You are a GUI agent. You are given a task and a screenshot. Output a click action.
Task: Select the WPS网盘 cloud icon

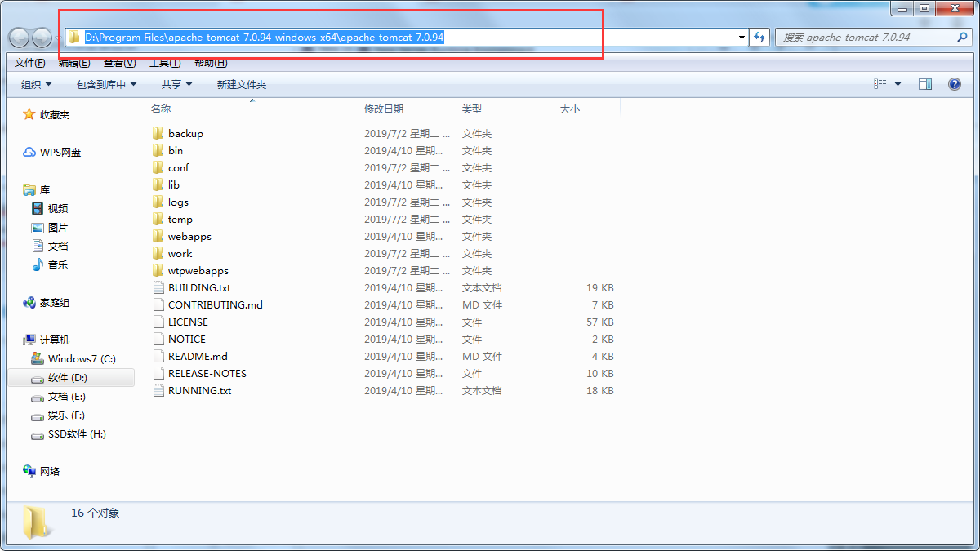click(x=29, y=152)
